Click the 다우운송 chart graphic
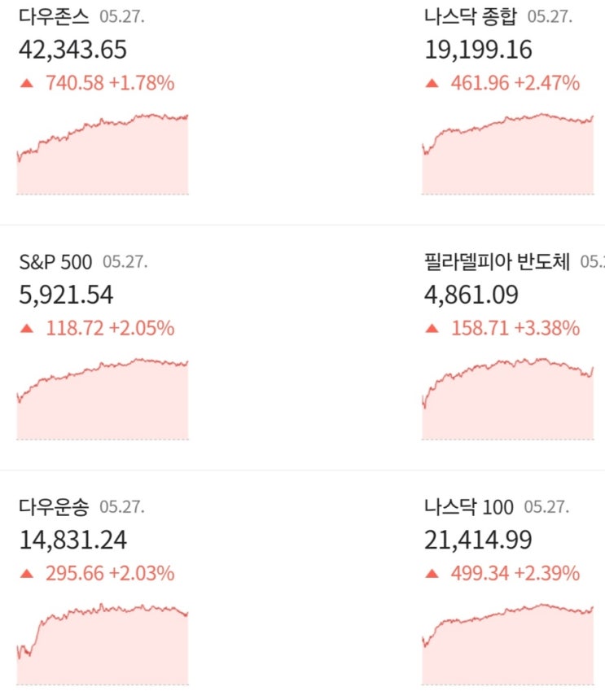The width and height of the screenshot is (605, 700). coord(103,645)
